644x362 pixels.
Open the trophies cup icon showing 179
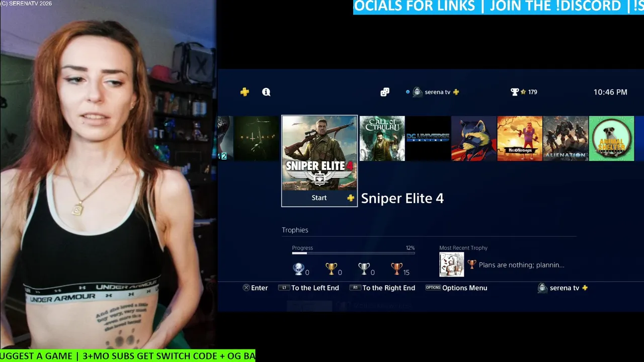point(515,92)
